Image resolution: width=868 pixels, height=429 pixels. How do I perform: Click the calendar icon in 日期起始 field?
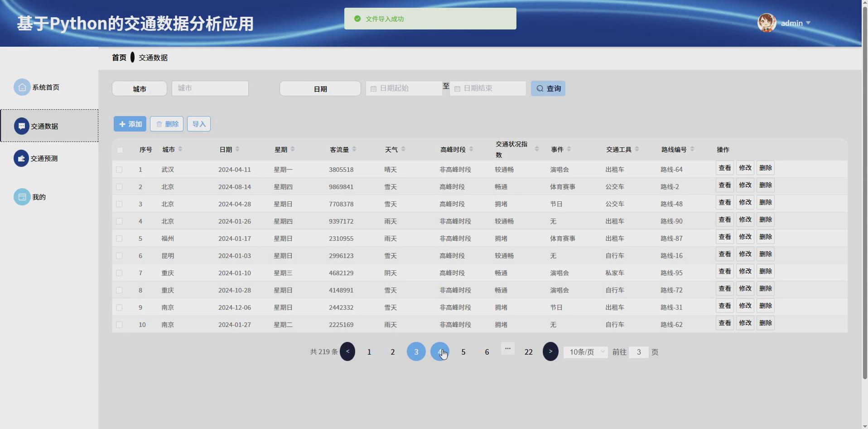373,88
